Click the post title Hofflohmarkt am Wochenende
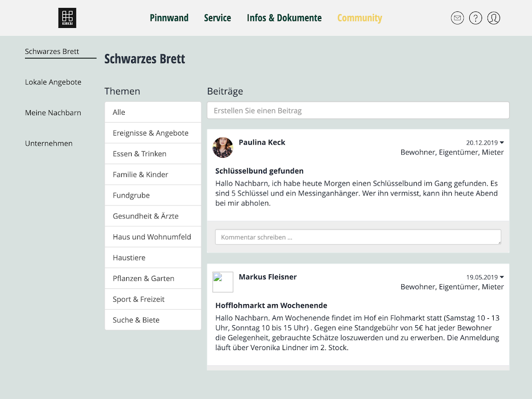The height and width of the screenshot is (399, 532). (x=271, y=305)
